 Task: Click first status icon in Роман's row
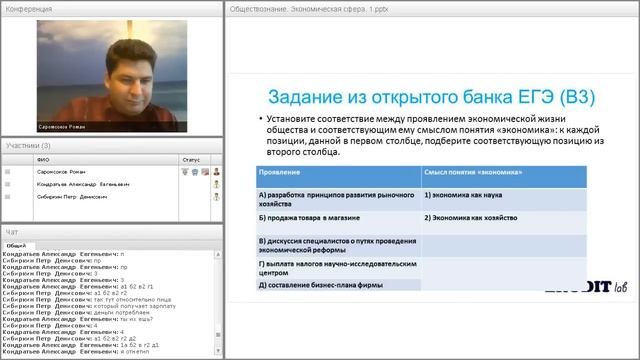185,172
